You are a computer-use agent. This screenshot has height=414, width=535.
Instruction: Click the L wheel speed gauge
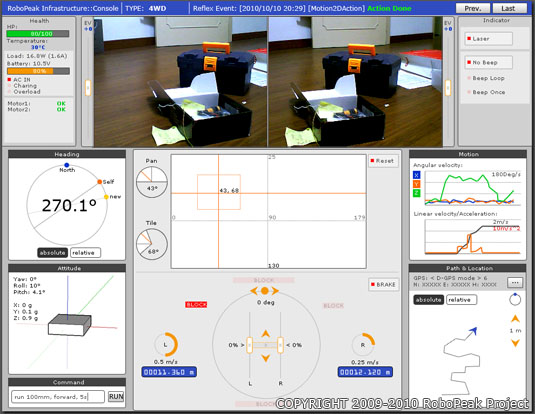[166, 345]
